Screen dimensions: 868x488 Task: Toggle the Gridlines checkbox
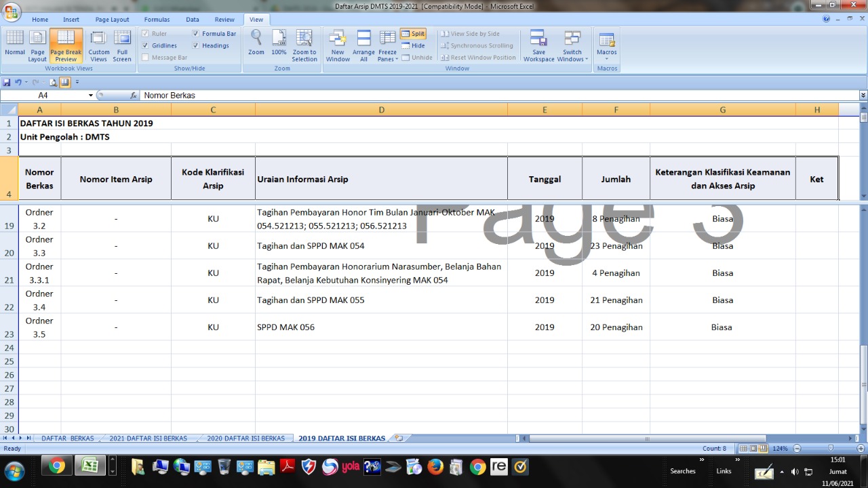tap(145, 45)
